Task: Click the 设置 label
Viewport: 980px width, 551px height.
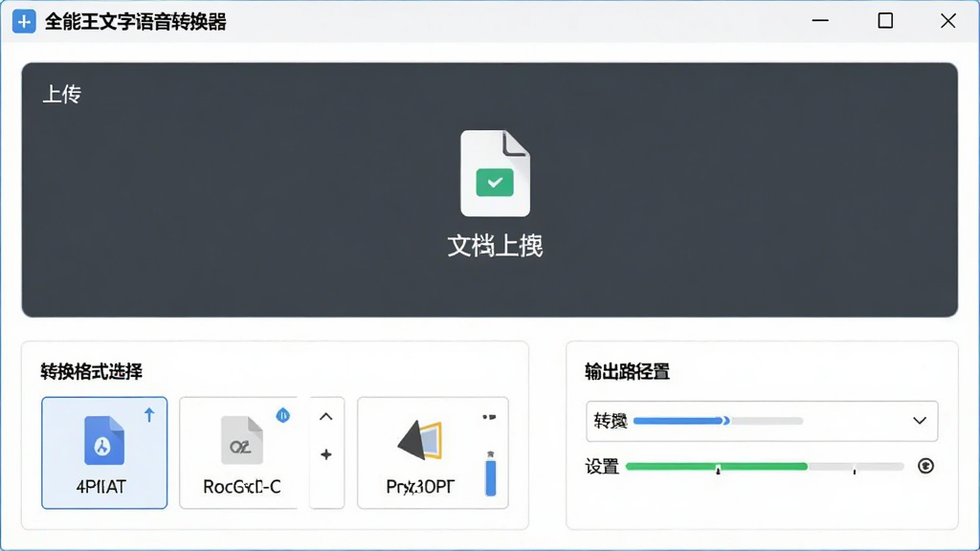Action: point(602,467)
